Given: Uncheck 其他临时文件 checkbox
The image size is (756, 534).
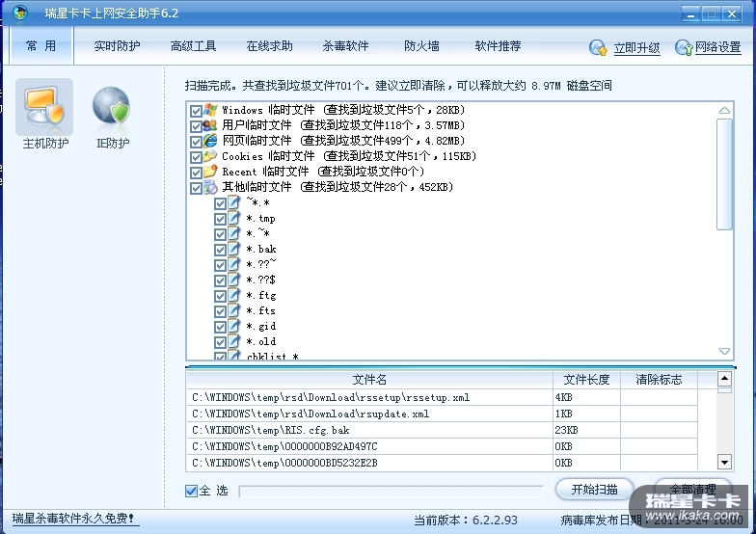Looking at the screenshot, I should (196, 188).
